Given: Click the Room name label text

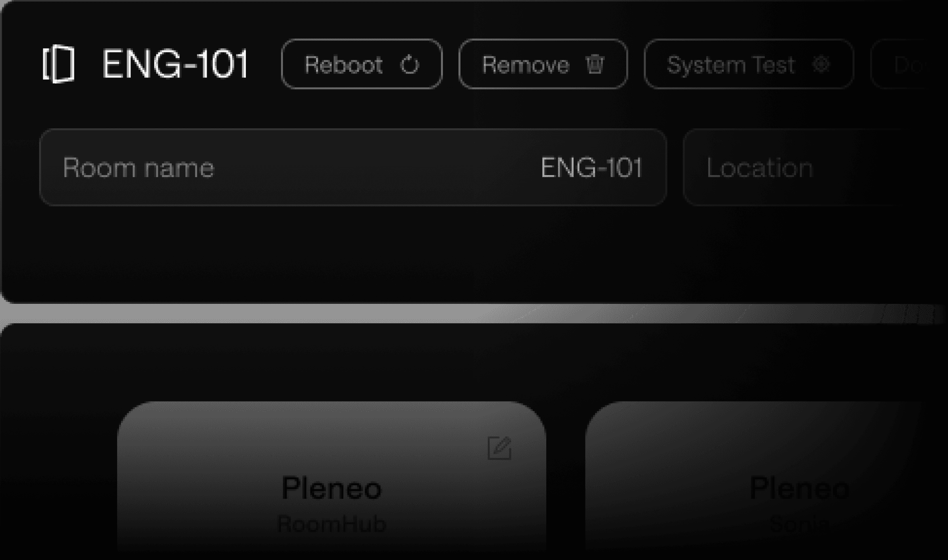Looking at the screenshot, I should tap(138, 167).
